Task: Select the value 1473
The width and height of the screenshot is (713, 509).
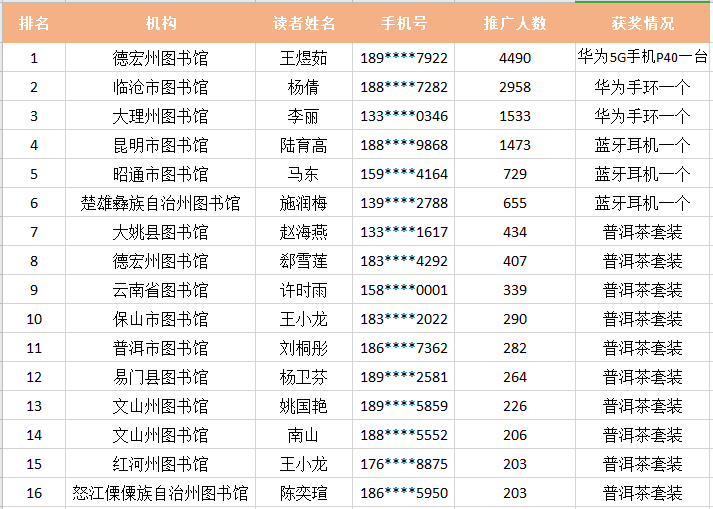Action: pyautogui.click(x=515, y=145)
